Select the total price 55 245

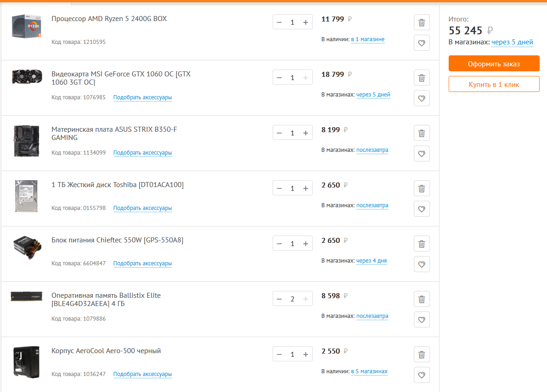pyautogui.click(x=466, y=31)
